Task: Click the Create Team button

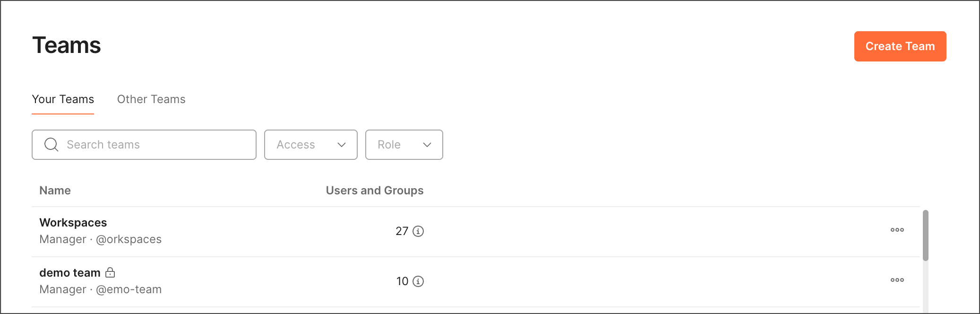Action: pos(900,46)
